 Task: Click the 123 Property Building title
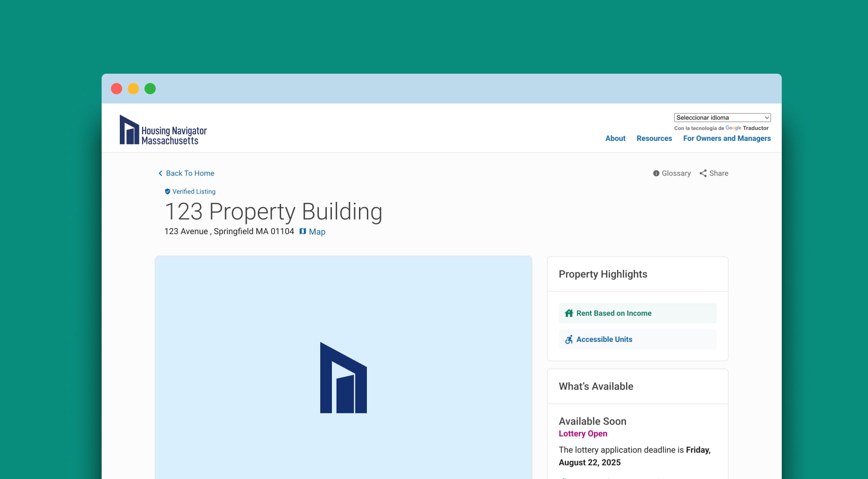(x=273, y=212)
